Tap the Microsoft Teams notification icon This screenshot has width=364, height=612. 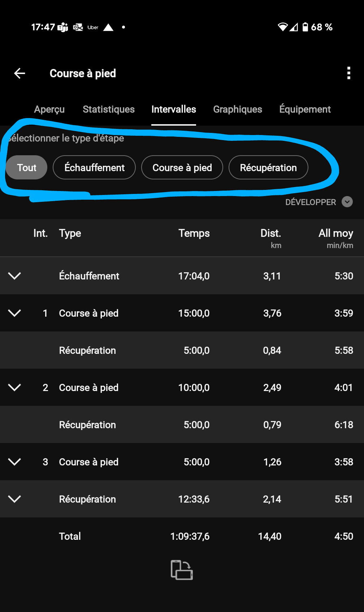[63, 27]
